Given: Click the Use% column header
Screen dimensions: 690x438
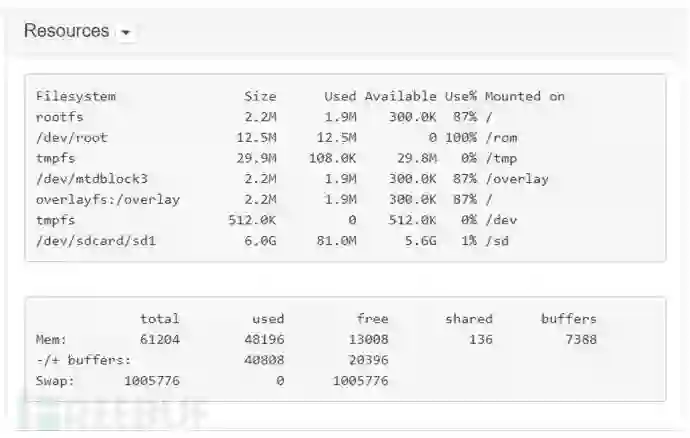Looking at the screenshot, I should pyautogui.click(x=460, y=96).
